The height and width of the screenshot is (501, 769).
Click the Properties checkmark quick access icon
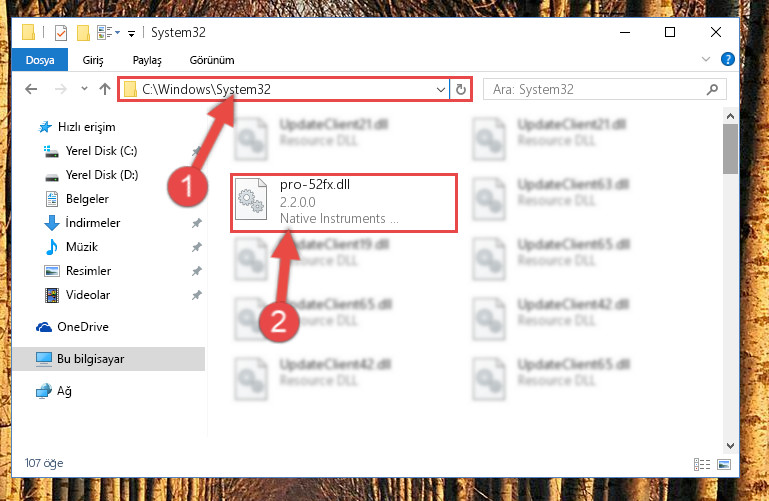[x=61, y=33]
